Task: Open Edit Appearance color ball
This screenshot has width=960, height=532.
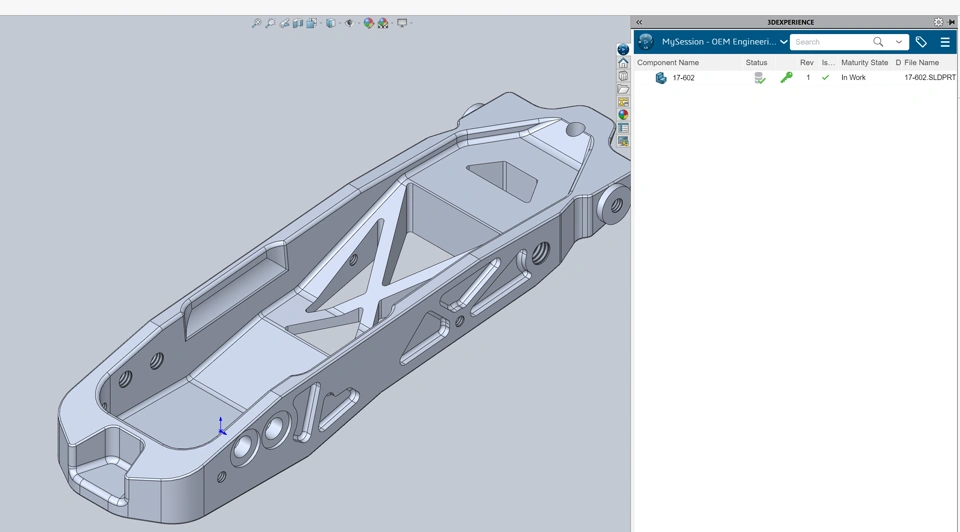Action: 369,23
